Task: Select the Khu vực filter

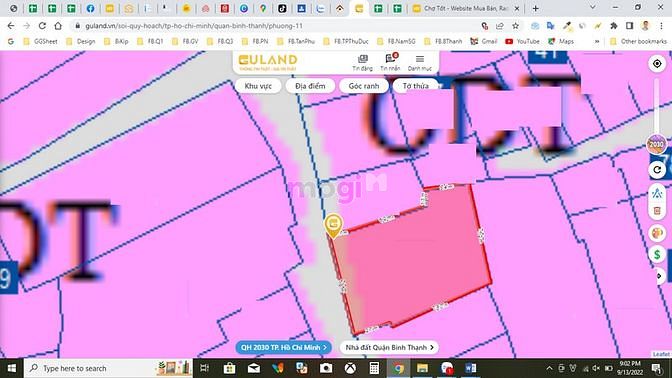Action: pos(258,86)
